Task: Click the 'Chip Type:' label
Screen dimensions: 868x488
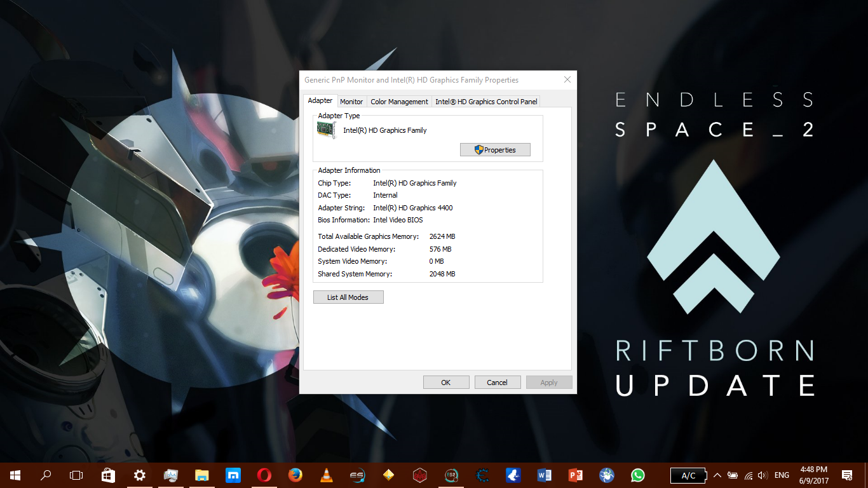Action: 334,183
